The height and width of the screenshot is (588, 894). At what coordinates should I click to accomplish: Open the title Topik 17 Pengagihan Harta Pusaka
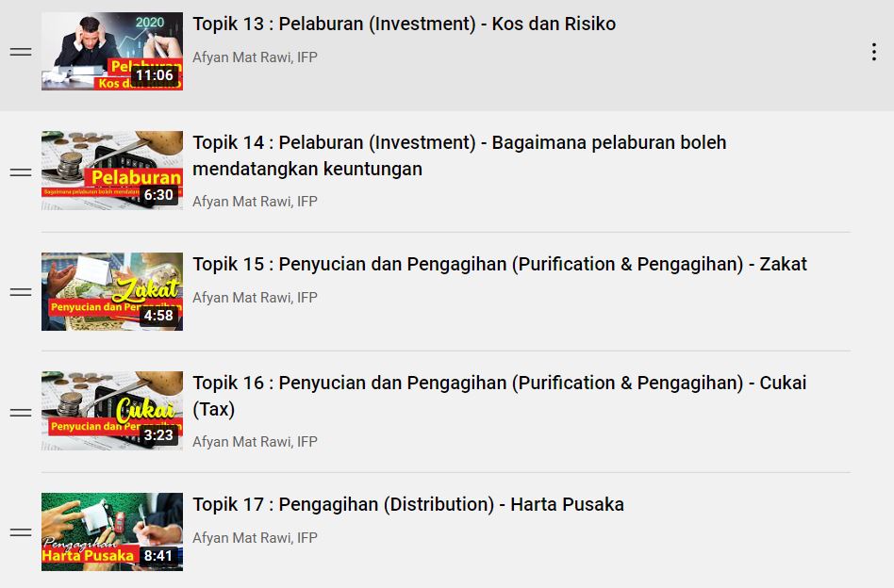point(408,505)
